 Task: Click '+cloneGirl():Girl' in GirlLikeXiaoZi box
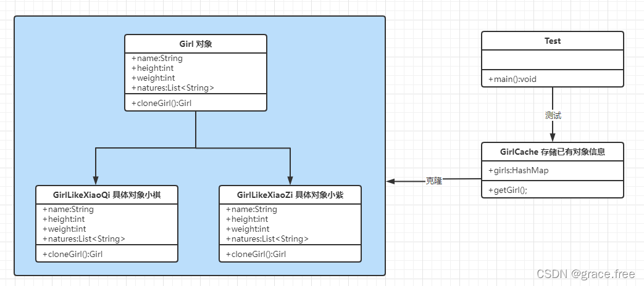click(x=256, y=254)
